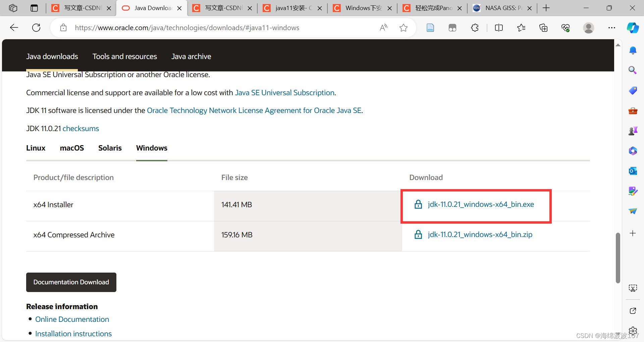Screen dimensions: 644x342
Task: Click Documentation Download button
Action: (x=71, y=282)
